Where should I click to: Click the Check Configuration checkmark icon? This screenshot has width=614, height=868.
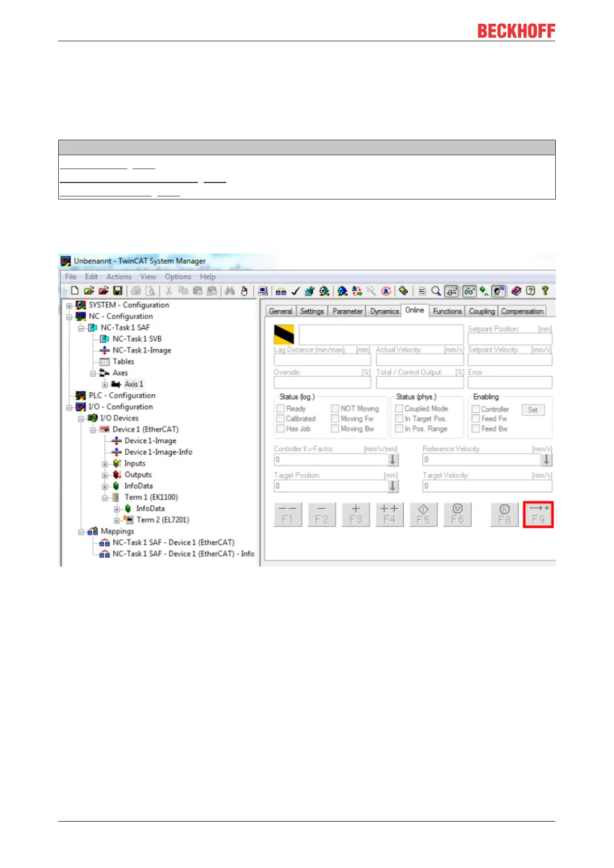(x=295, y=291)
